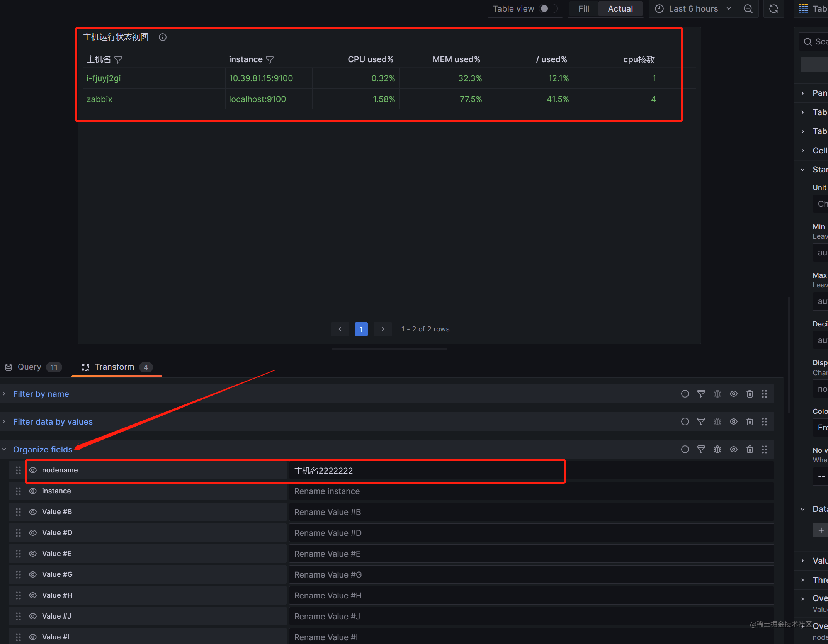Open debug for Organize fields transformation
This screenshot has height=644, width=828.
click(x=717, y=449)
